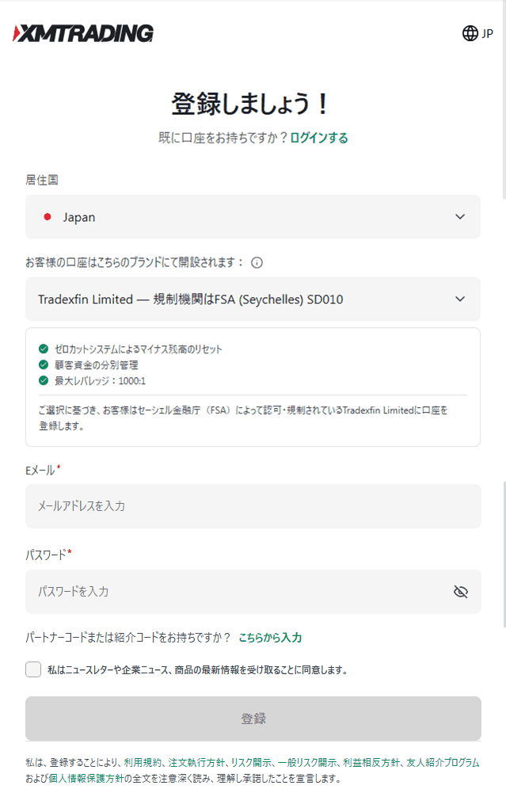Open the リスク開示 link
Image resolution: width=506 pixels, height=812 pixels.
coord(251,762)
